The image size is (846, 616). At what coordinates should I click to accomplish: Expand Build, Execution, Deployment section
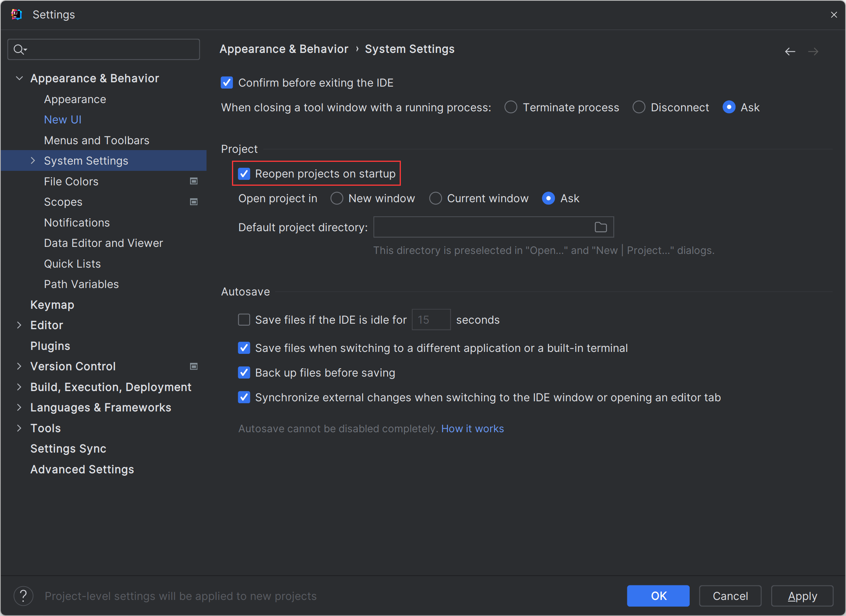(x=19, y=387)
